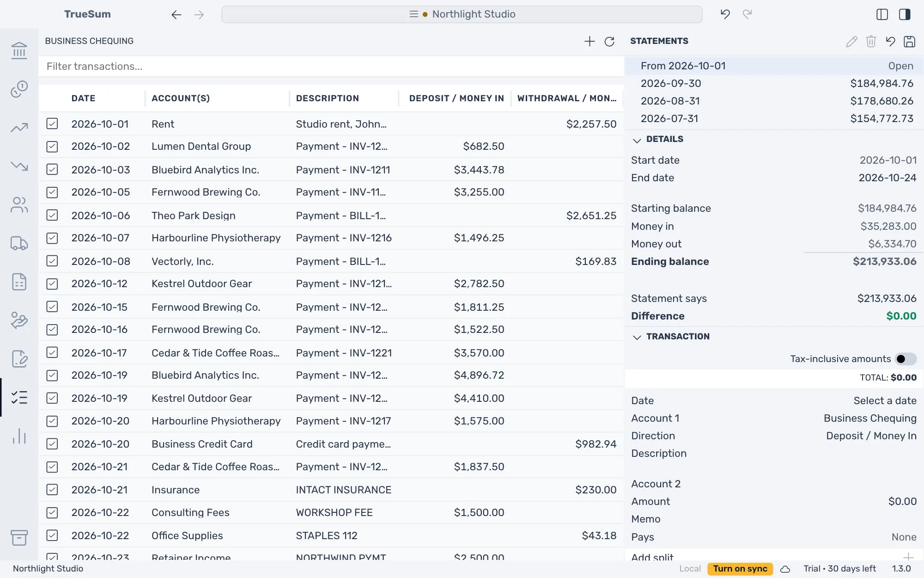Collapse the TRANSACTION section
924x578 pixels.
tap(637, 337)
